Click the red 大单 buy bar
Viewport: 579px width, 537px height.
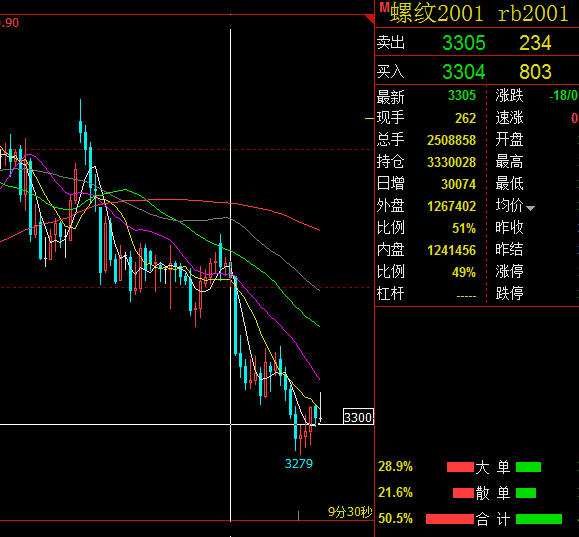click(x=460, y=467)
